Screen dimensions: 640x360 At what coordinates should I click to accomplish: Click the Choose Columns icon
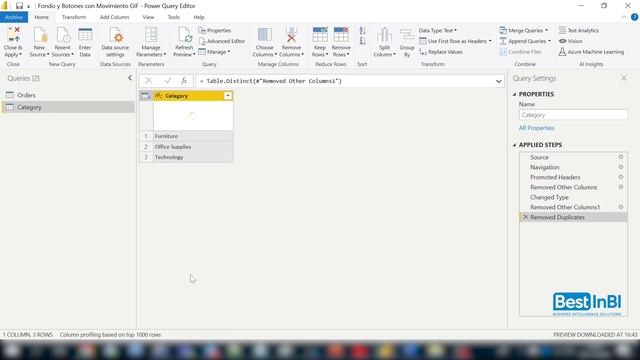tap(265, 35)
